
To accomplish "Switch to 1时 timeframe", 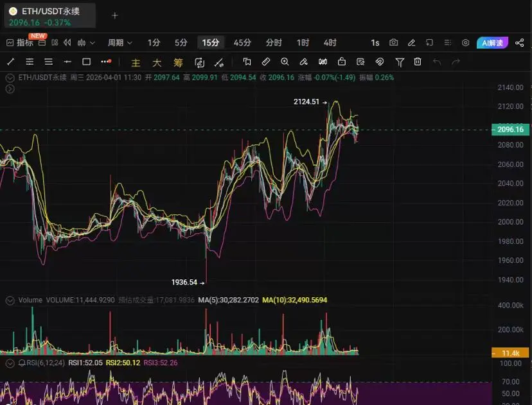I will (x=303, y=43).
